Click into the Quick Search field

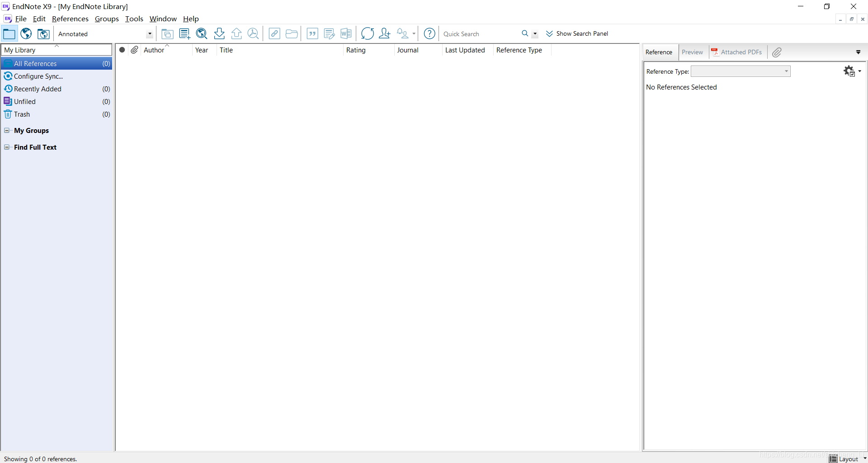click(480, 34)
